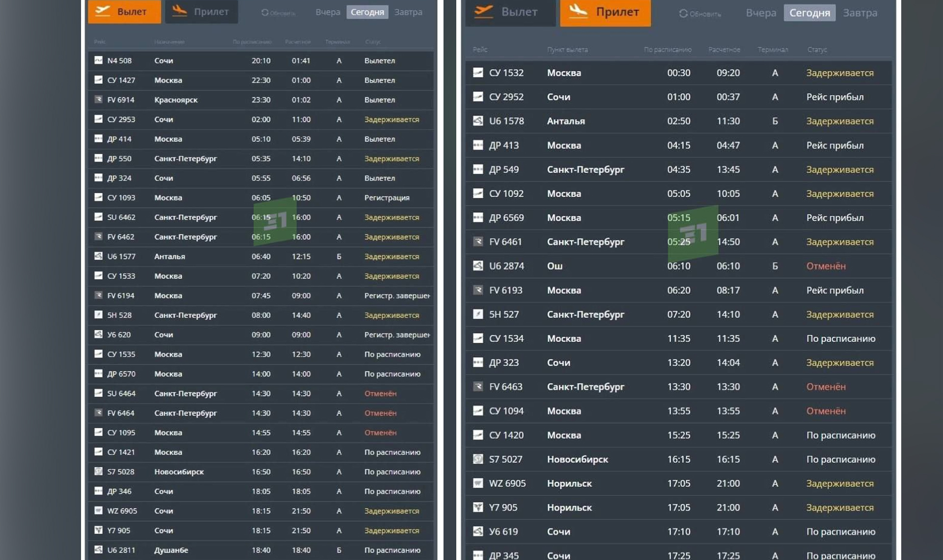Screen dimensions: 943x560
Task: Sort by Статус column in arrivals
Action: pos(817,50)
